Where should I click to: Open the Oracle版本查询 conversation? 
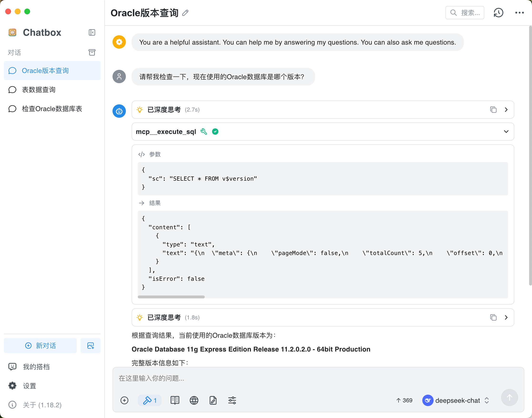(x=52, y=71)
